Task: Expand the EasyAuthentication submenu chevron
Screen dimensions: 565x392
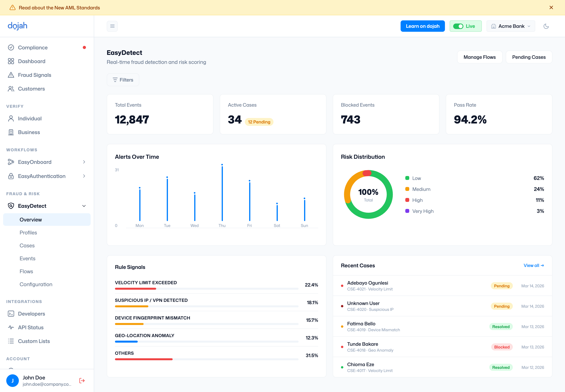Action: pos(84,176)
